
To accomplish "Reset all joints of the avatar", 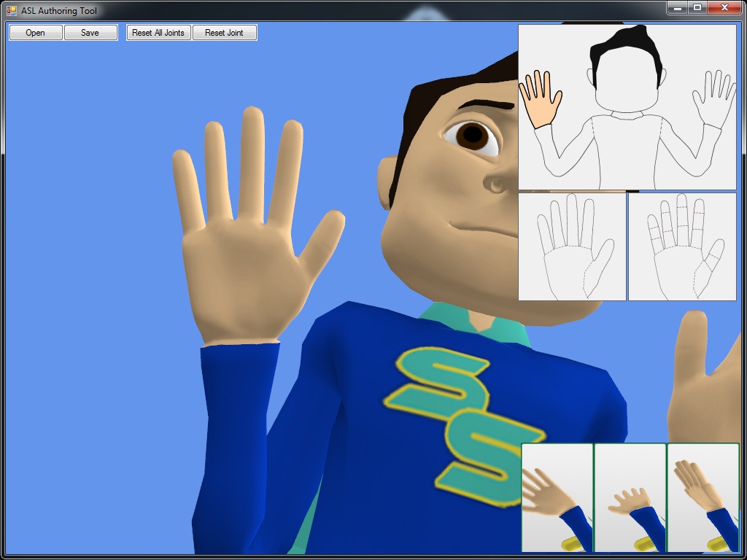I will click(158, 33).
